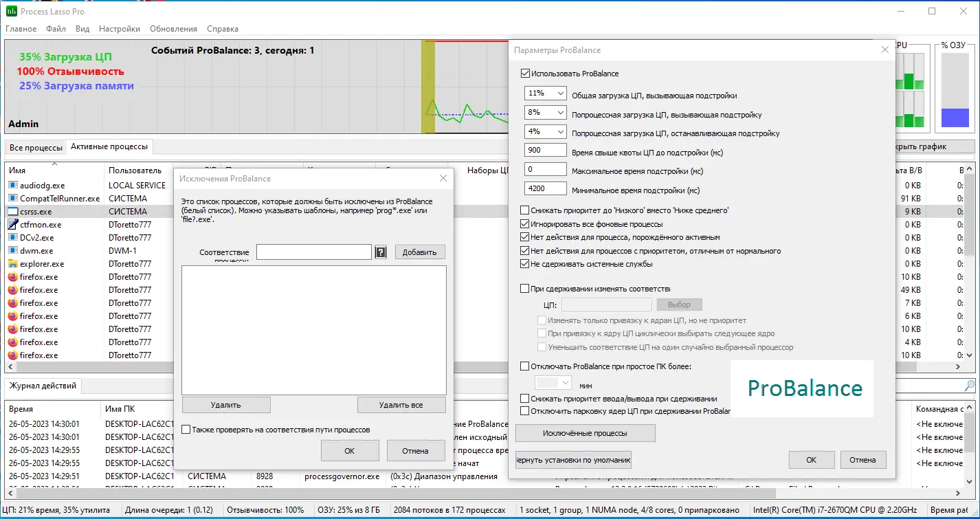The width and height of the screenshot is (980, 519).
Task: Enable Снижать приоритет до 'Низкого' option
Action: pos(526,210)
